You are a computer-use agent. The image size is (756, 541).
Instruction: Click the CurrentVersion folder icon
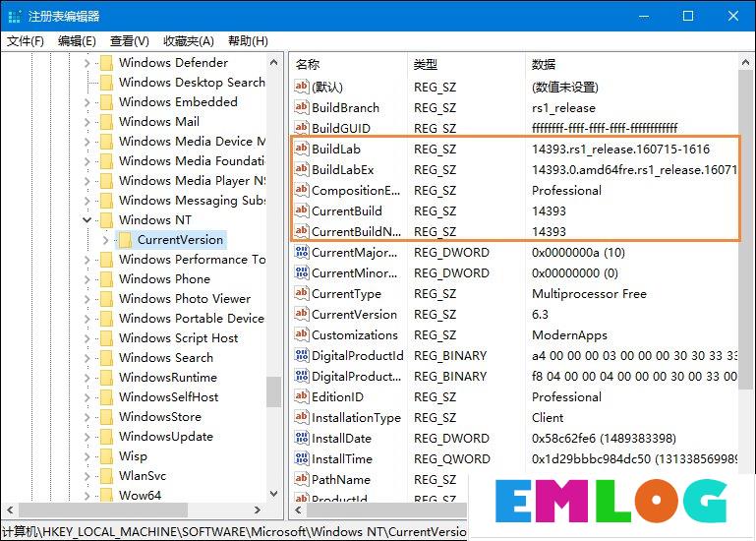[x=125, y=240]
